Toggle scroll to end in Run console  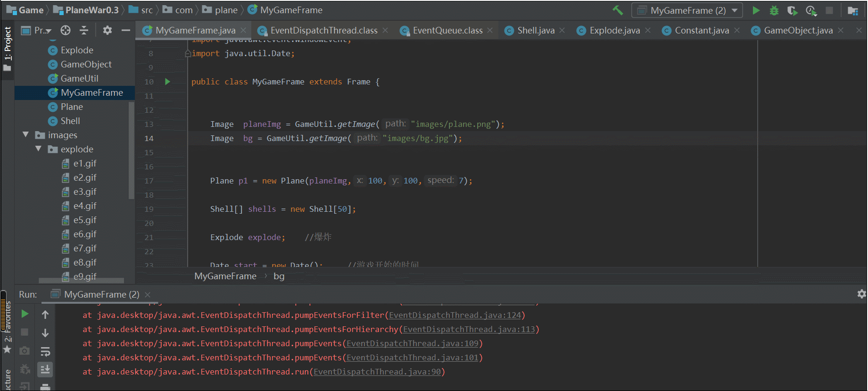[x=45, y=369]
